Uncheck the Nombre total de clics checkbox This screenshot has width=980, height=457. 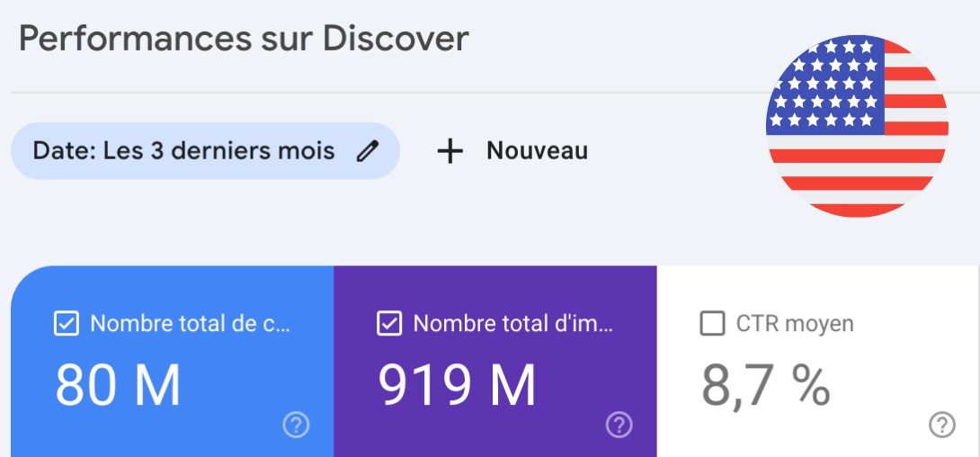pos(67,324)
